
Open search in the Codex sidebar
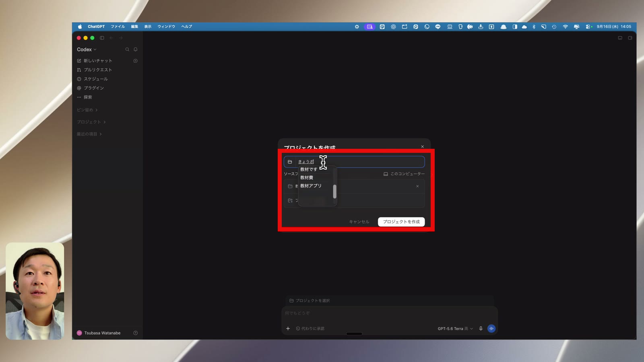tap(127, 49)
